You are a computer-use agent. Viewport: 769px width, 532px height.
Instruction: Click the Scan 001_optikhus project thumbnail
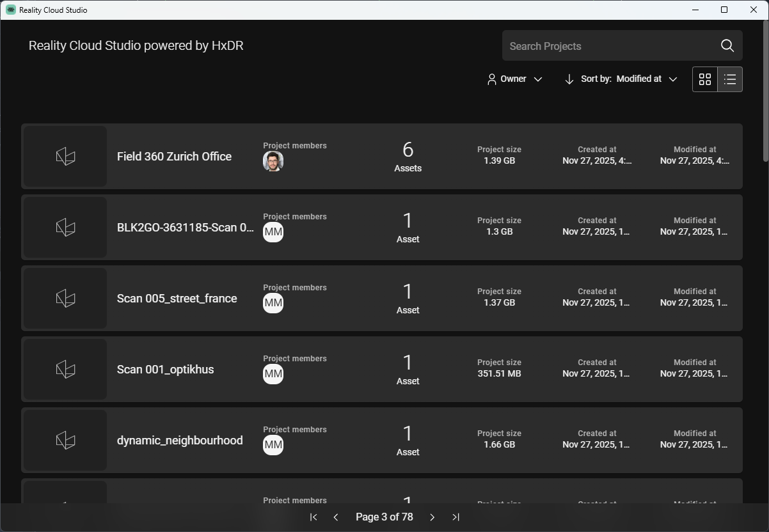[x=65, y=369]
